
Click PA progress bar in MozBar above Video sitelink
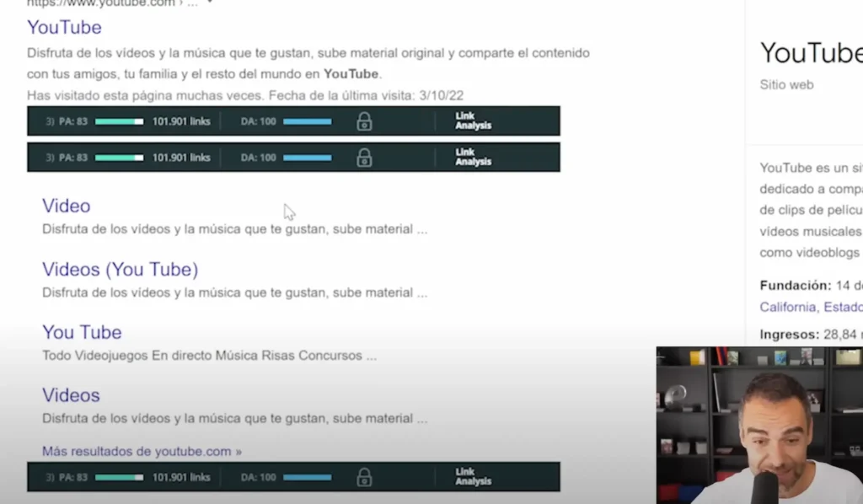pos(119,158)
